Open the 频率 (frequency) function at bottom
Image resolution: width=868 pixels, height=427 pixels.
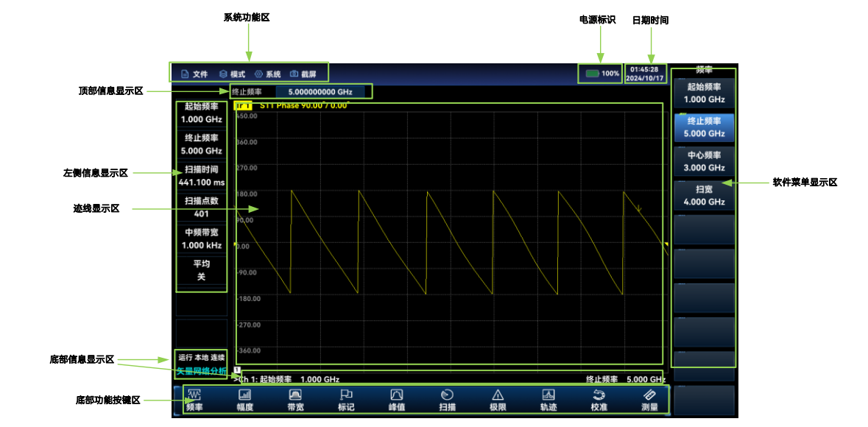coord(194,400)
